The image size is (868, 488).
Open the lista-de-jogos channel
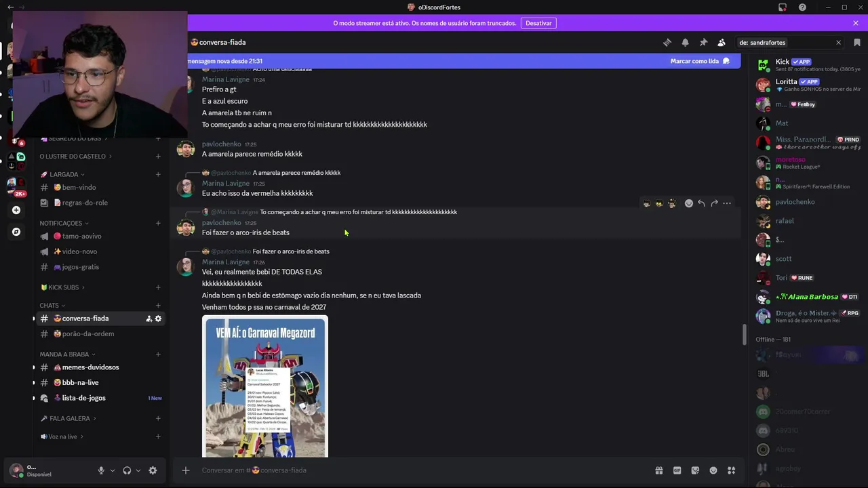point(101,398)
